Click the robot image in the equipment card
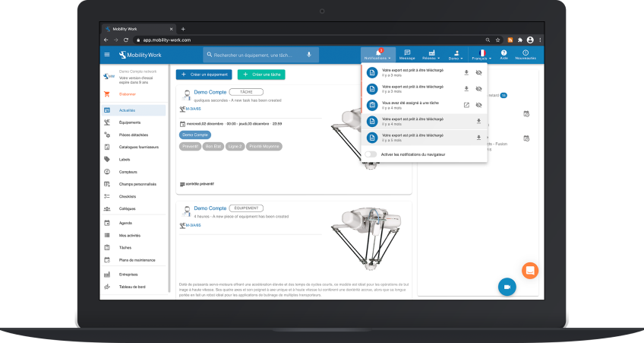Screen dimensions: 644x343 (x=366, y=240)
